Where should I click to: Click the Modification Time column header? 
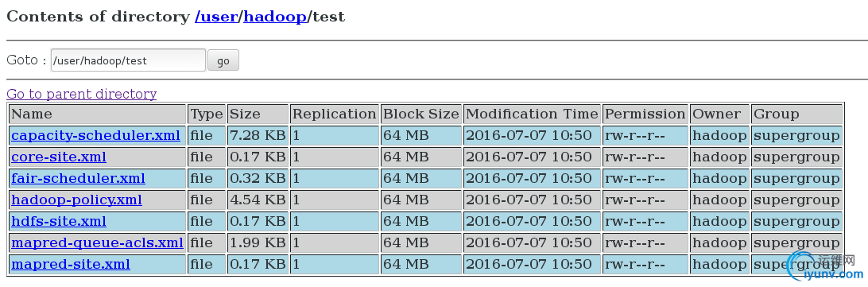pos(532,114)
